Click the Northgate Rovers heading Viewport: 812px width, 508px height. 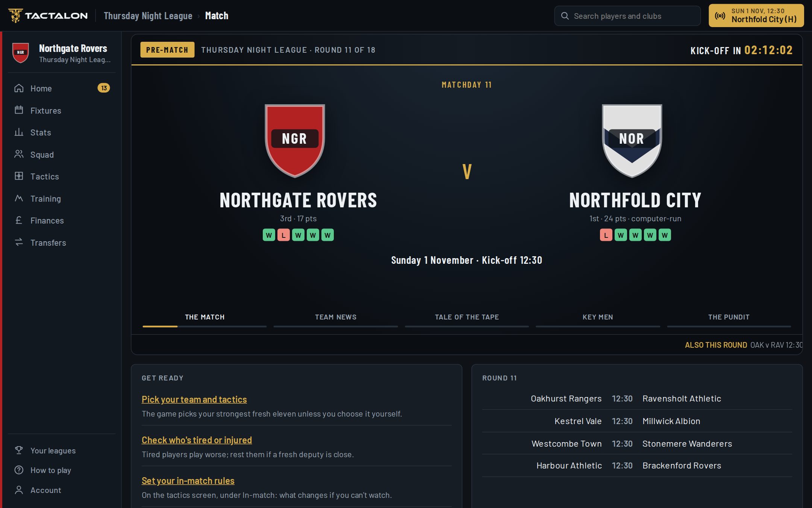click(x=298, y=200)
